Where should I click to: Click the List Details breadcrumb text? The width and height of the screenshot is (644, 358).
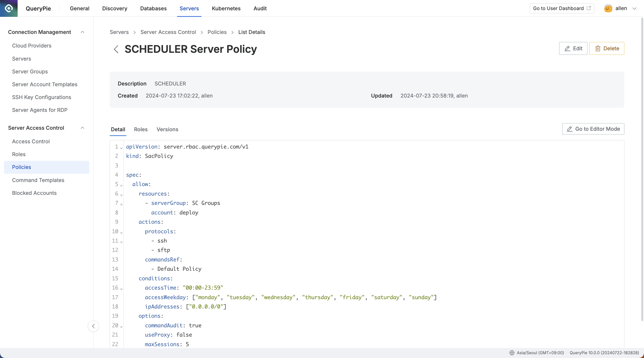coord(252,32)
